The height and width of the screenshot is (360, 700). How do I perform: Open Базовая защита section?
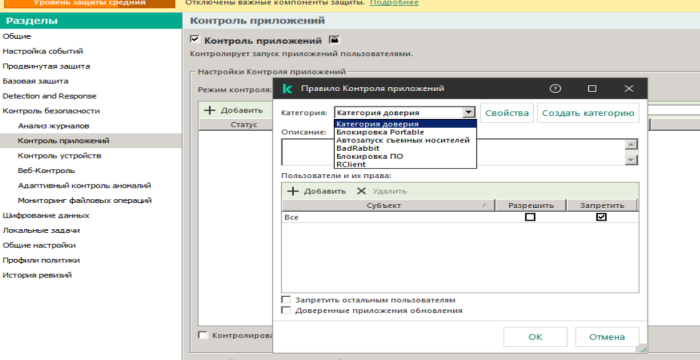point(36,81)
